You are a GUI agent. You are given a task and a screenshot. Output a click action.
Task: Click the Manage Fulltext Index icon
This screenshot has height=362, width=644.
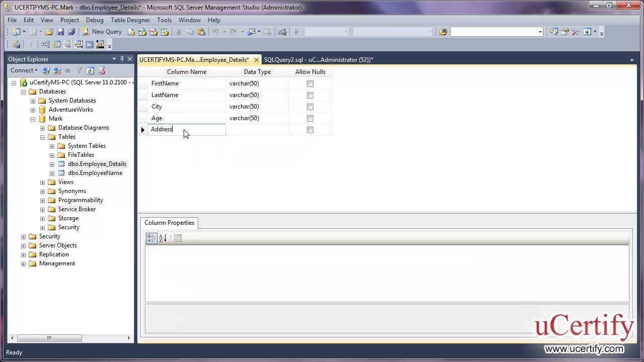coord(67,44)
